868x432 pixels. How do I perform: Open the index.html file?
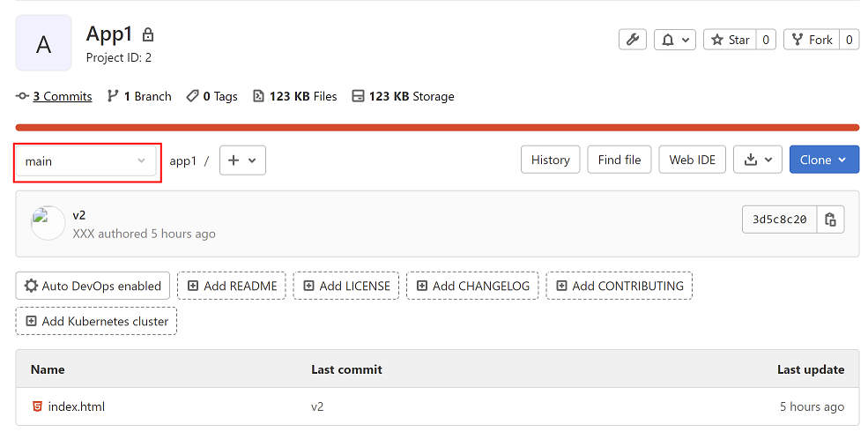[x=77, y=406]
